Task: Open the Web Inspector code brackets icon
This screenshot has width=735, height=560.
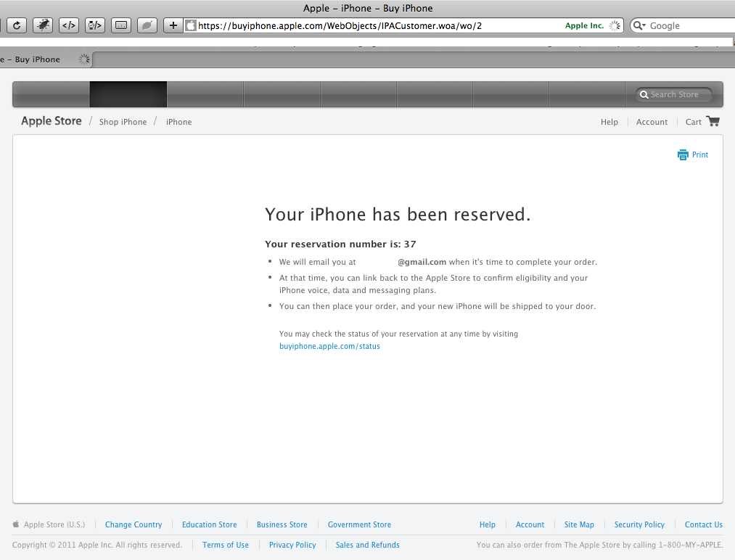Action: (x=69, y=25)
